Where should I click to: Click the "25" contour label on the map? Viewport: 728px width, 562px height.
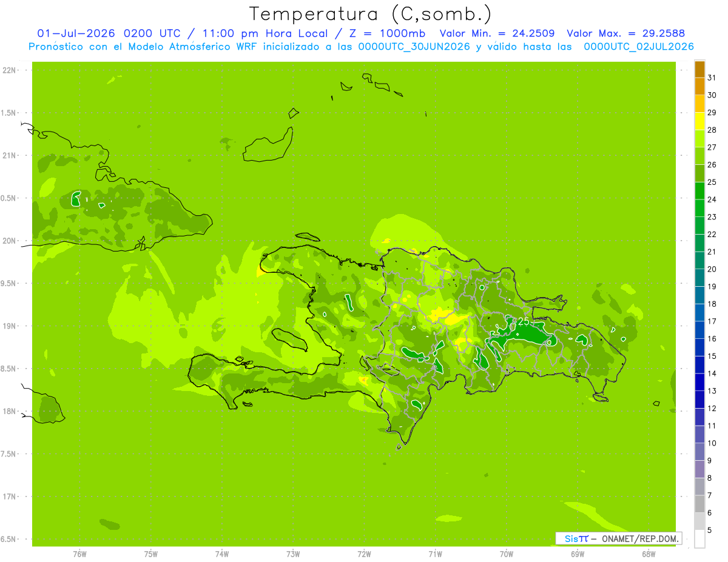[x=523, y=321]
